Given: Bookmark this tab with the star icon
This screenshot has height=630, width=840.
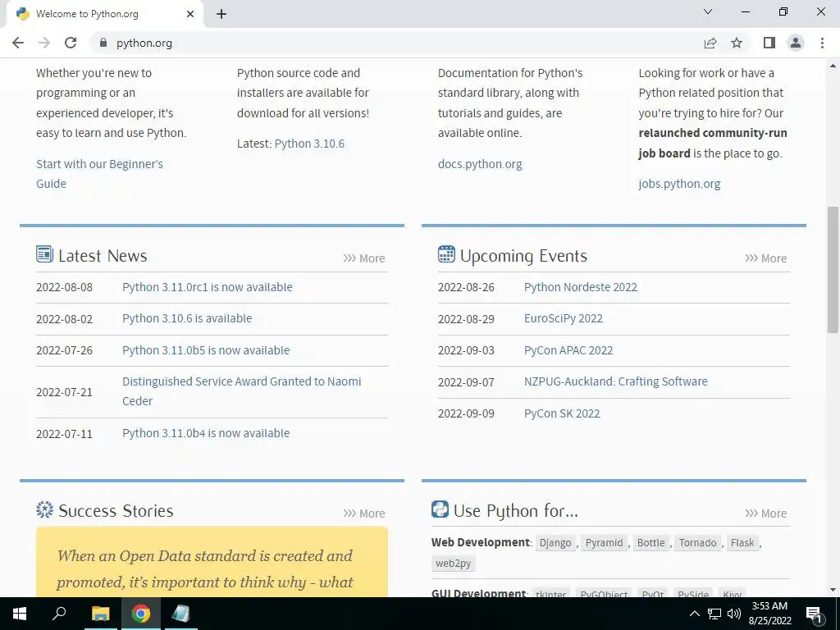Looking at the screenshot, I should 737,43.
